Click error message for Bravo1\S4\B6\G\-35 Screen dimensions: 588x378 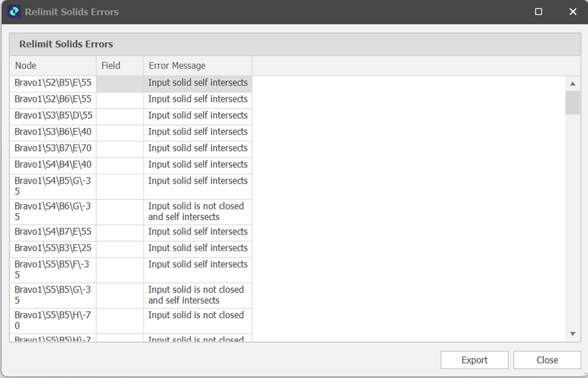click(196, 212)
